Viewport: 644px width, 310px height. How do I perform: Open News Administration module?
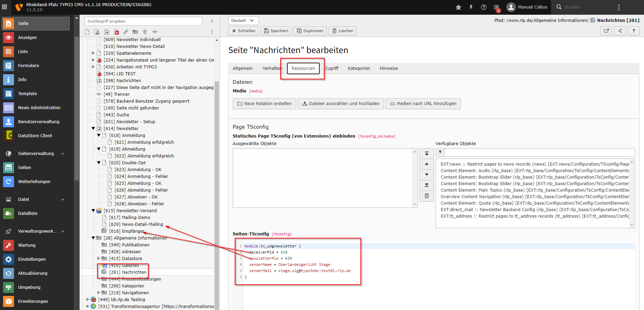[x=36, y=108]
